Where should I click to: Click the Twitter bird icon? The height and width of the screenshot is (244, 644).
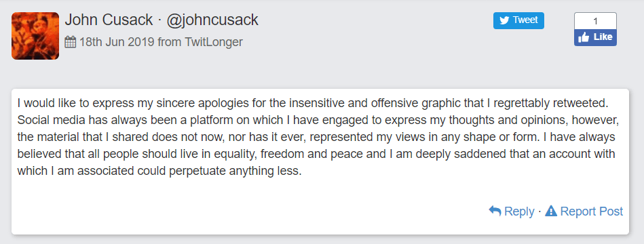[x=504, y=20]
